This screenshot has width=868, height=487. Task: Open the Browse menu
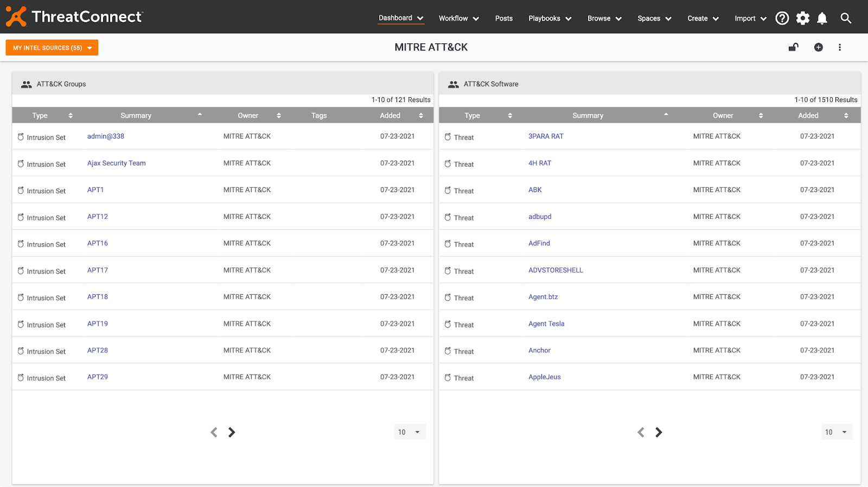(604, 18)
